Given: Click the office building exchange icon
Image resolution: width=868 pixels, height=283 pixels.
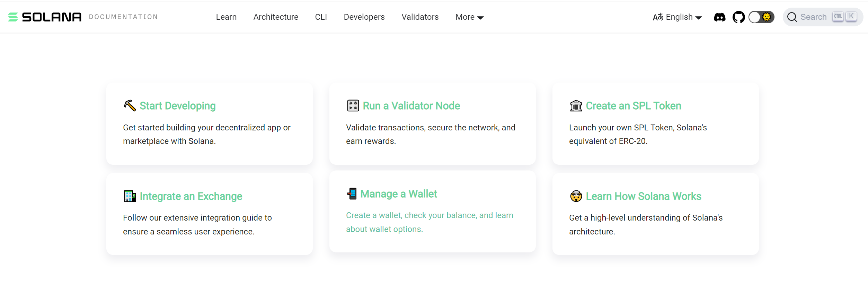Looking at the screenshot, I should (x=130, y=196).
